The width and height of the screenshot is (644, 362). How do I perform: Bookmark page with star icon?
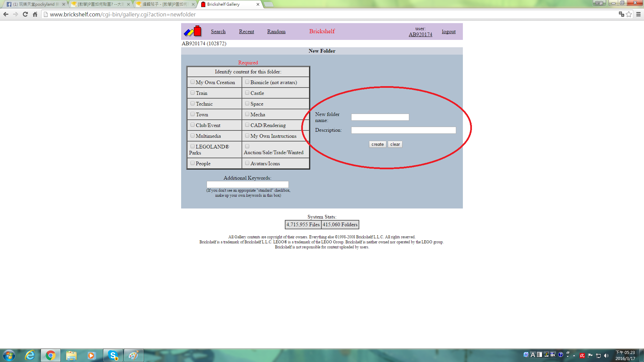pos(629,14)
